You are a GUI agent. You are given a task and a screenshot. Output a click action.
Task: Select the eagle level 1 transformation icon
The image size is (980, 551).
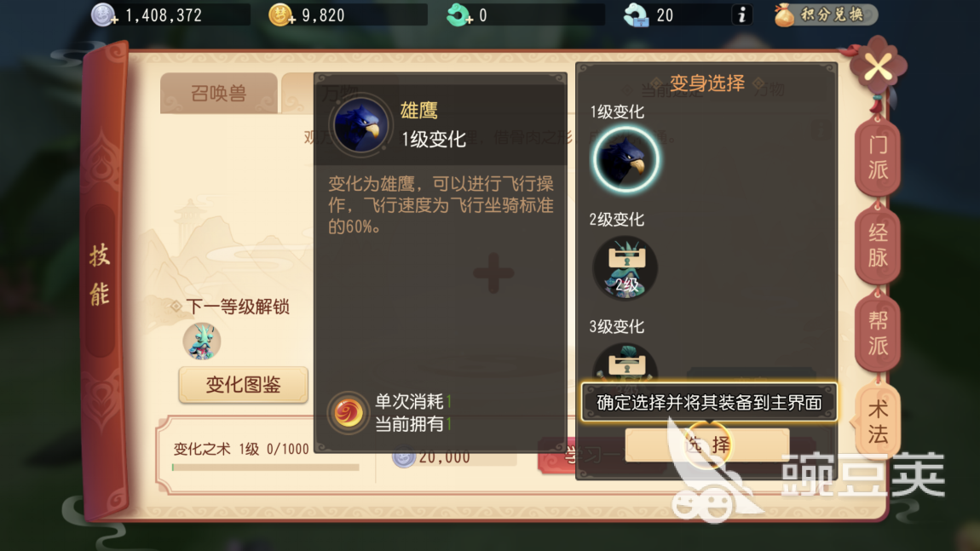click(625, 159)
